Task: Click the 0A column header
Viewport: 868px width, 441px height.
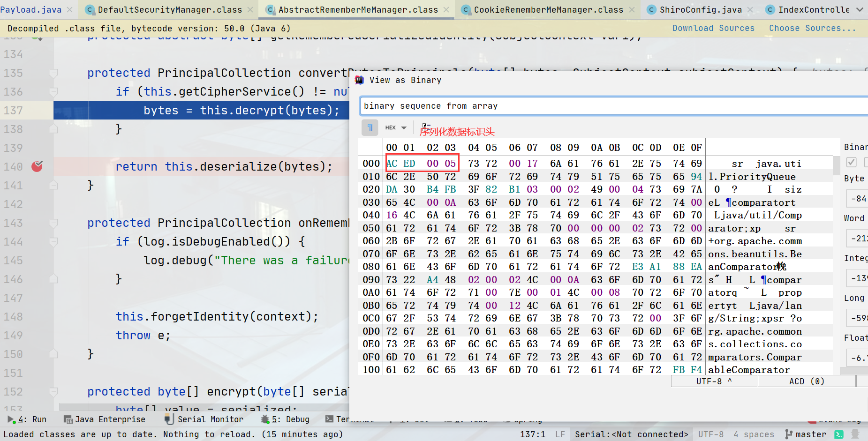Action: click(x=596, y=148)
